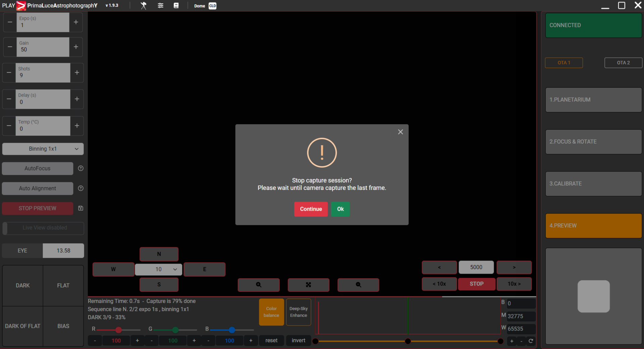The image size is (644, 349).
Task: Open the log book icon in top toolbar
Action: 176,6
